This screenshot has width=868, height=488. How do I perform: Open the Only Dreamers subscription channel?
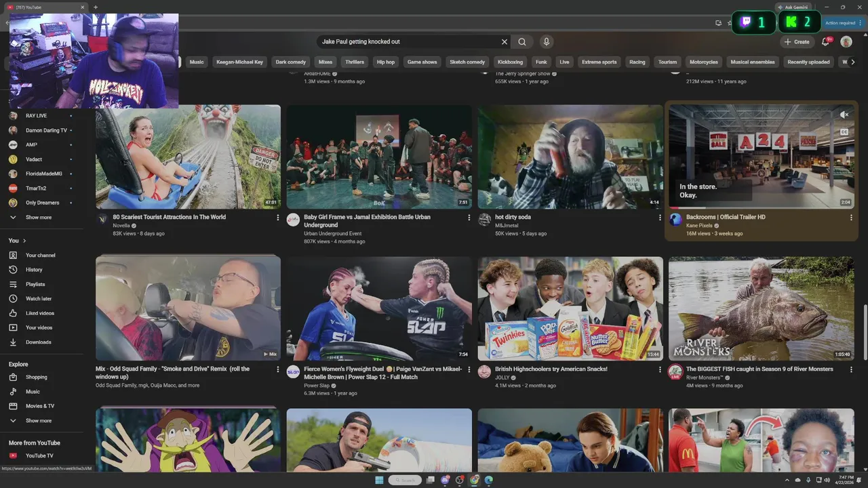click(x=41, y=203)
